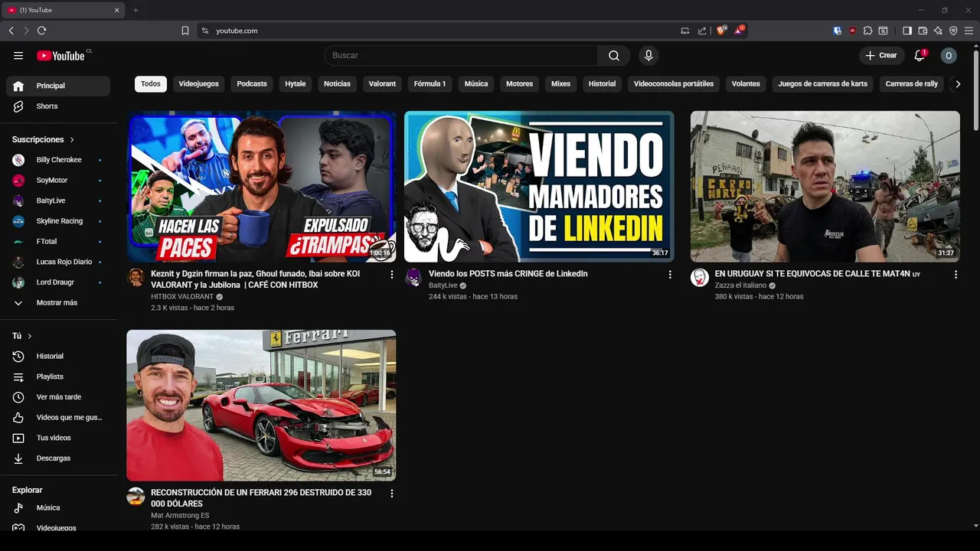Open Historial in sidebar
This screenshot has height=551, width=980.
pyautogui.click(x=58, y=356)
